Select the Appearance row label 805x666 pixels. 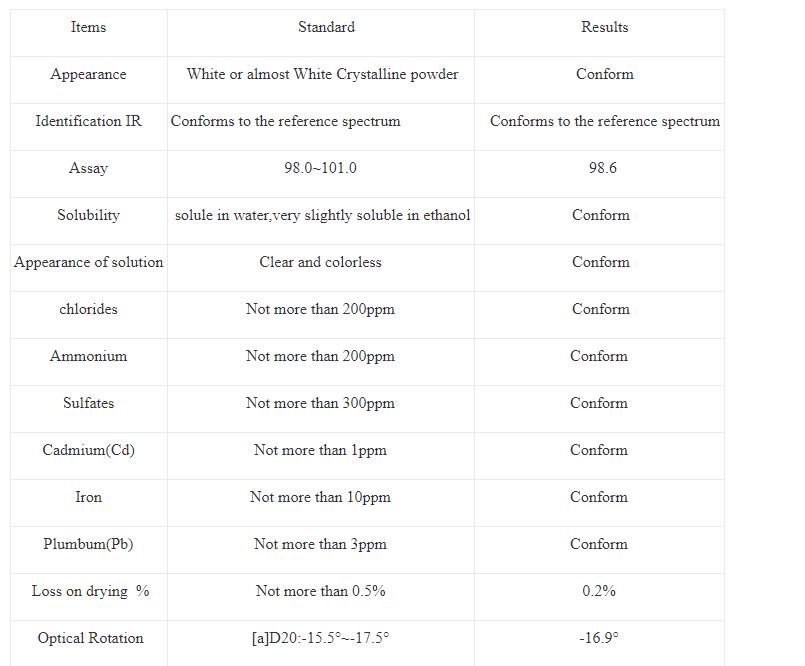[88, 74]
